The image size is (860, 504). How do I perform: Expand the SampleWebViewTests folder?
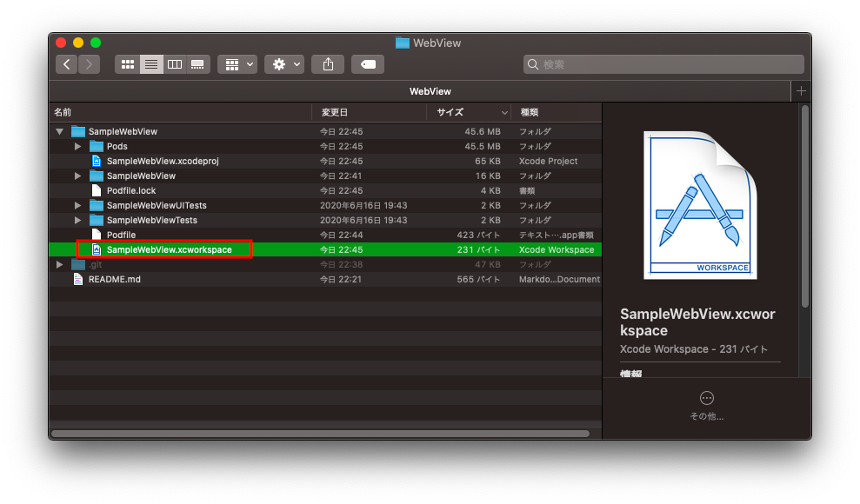pos(78,220)
